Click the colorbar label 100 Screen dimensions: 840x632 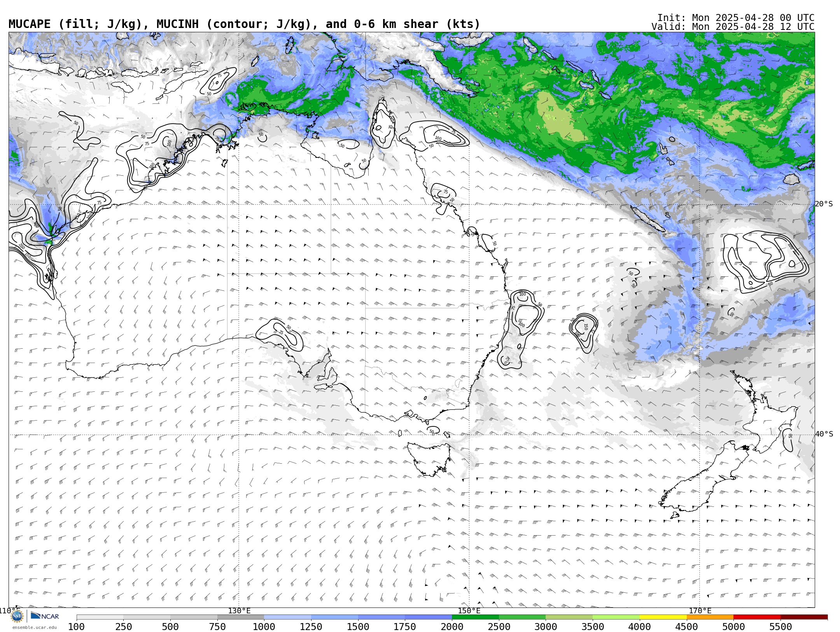click(x=76, y=627)
